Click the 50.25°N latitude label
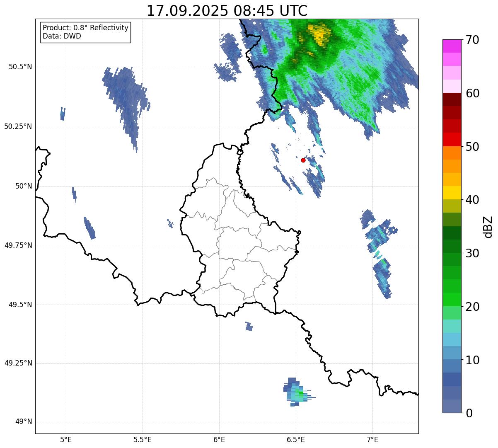Screen dimensions: 498x448 pyautogui.click(x=18, y=127)
